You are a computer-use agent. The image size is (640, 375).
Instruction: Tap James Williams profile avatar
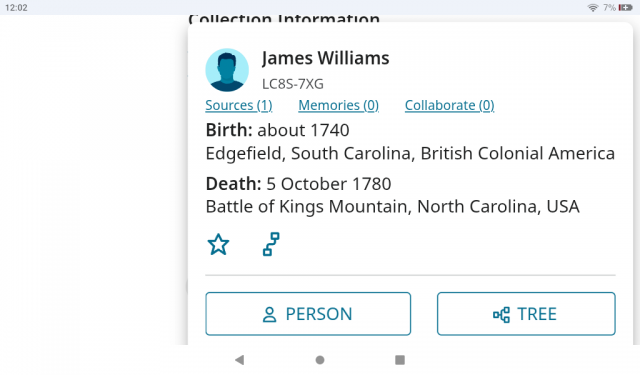coord(227,70)
